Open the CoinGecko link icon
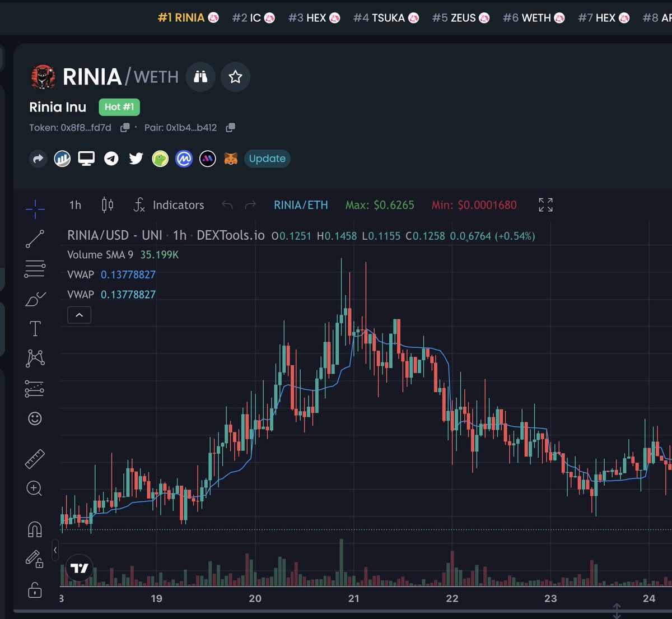The height and width of the screenshot is (619, 672). tap(161, 159)
